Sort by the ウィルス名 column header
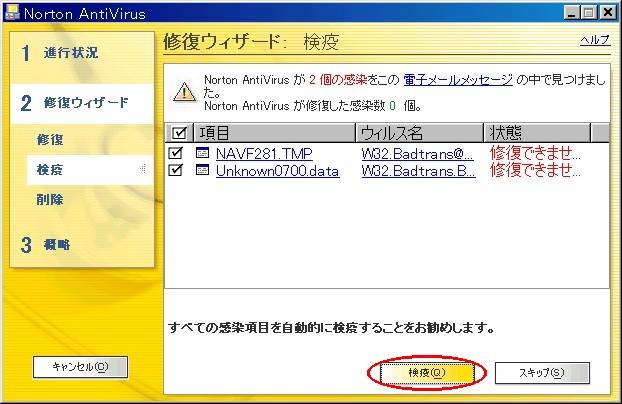Screen dimensions: 622x404 click(419, 133)
